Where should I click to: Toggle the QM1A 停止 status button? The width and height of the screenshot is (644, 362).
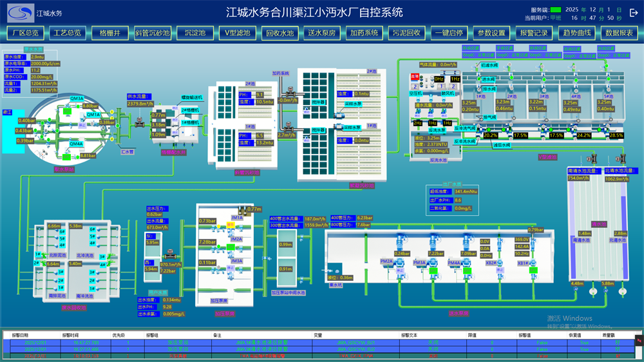82,126
